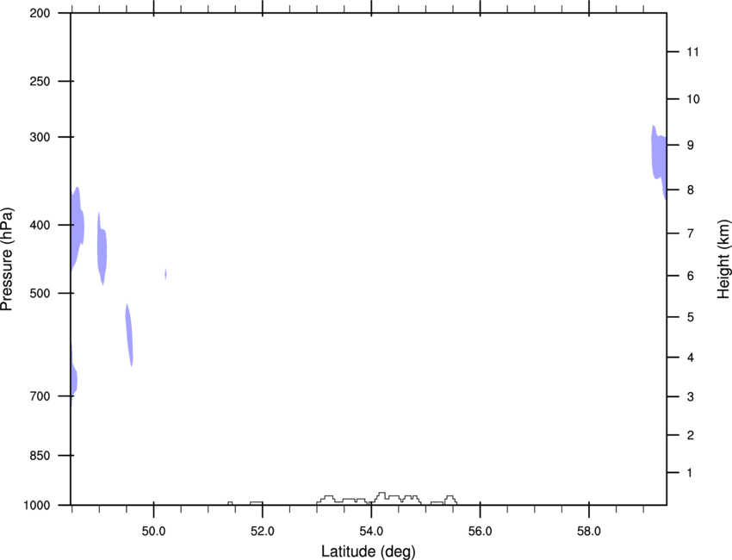Viewport: 732px width, 560px height.
Task: Click the 9 km height label
Action: click(x=690, y=146)
